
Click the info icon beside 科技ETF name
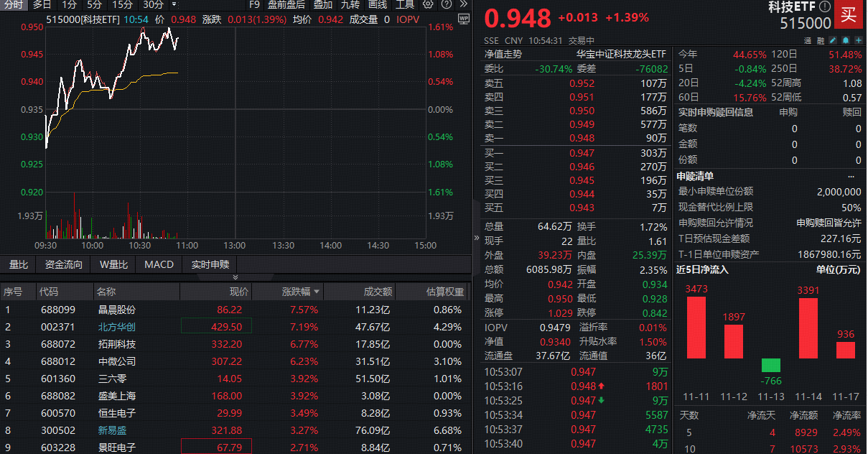(826, 7)
